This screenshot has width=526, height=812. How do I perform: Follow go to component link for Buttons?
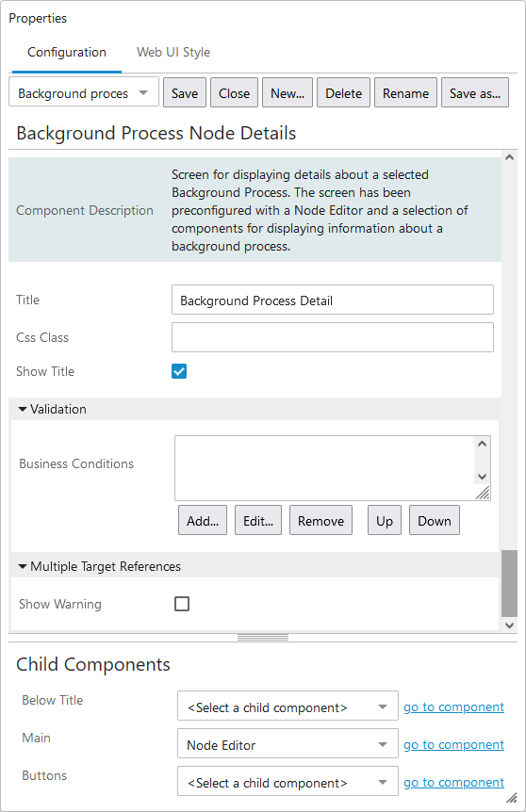coord(454,783)
